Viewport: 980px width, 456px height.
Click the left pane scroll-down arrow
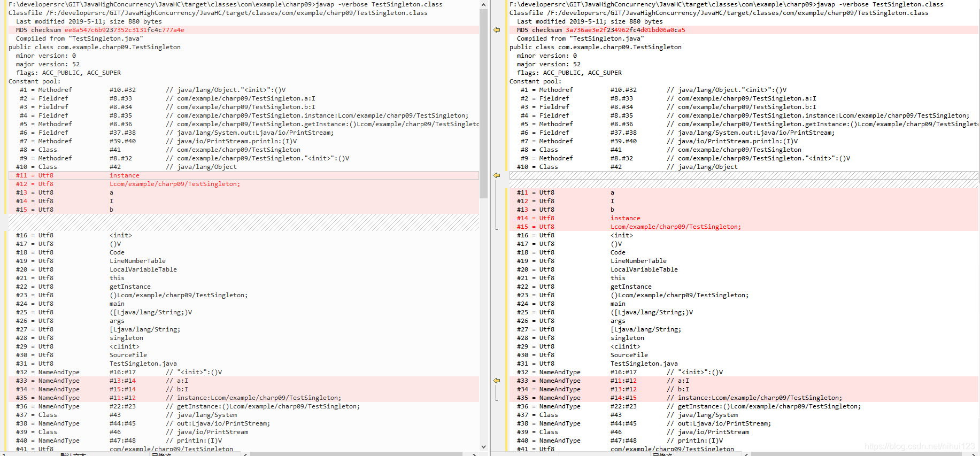click(x=483, y=447)
